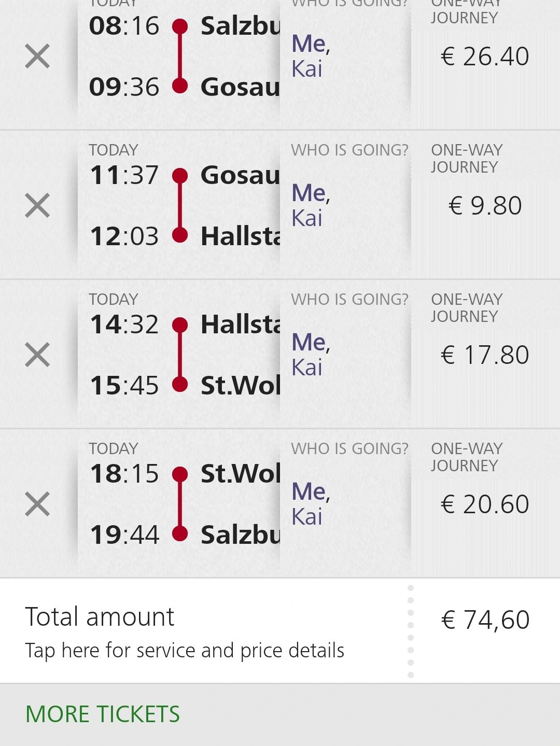The height and width of the screenshot is (746, 560).
Task: Open the 08:16 Salzburg to Gosau journey details
Action: click(179, 56)
